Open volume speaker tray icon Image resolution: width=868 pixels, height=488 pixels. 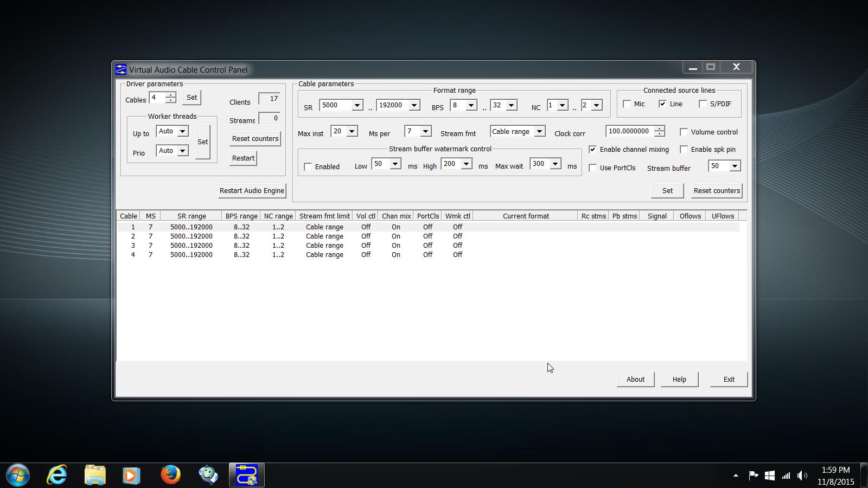802,476
